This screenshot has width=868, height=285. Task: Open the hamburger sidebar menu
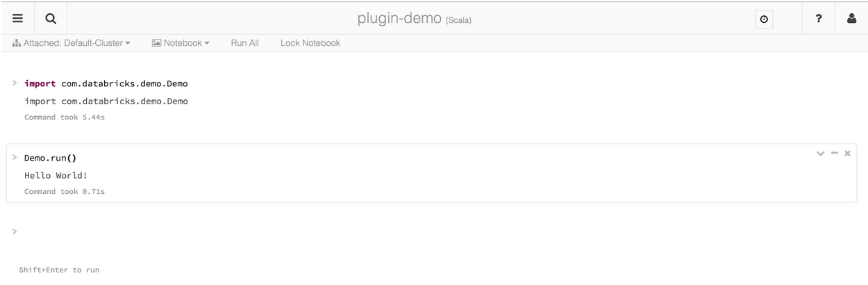(x=18, y=19)
